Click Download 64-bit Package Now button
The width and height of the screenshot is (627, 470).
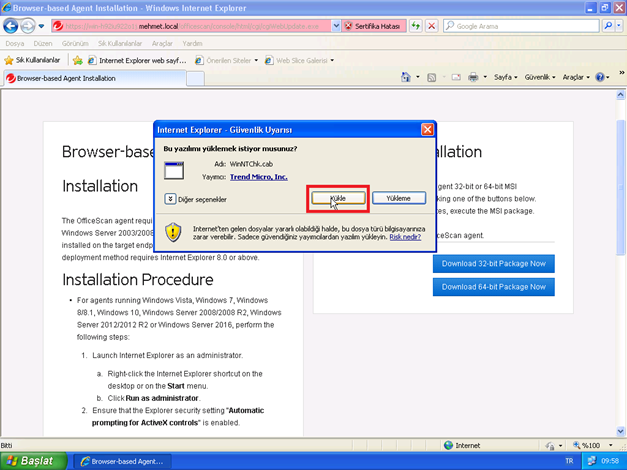493,287
